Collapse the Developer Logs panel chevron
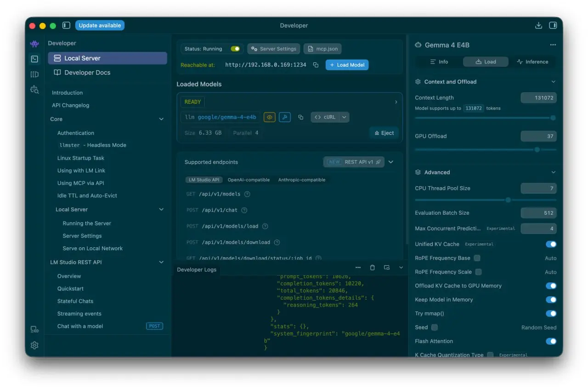The width and height of the screenshot is (588, 390). [401, 267]
